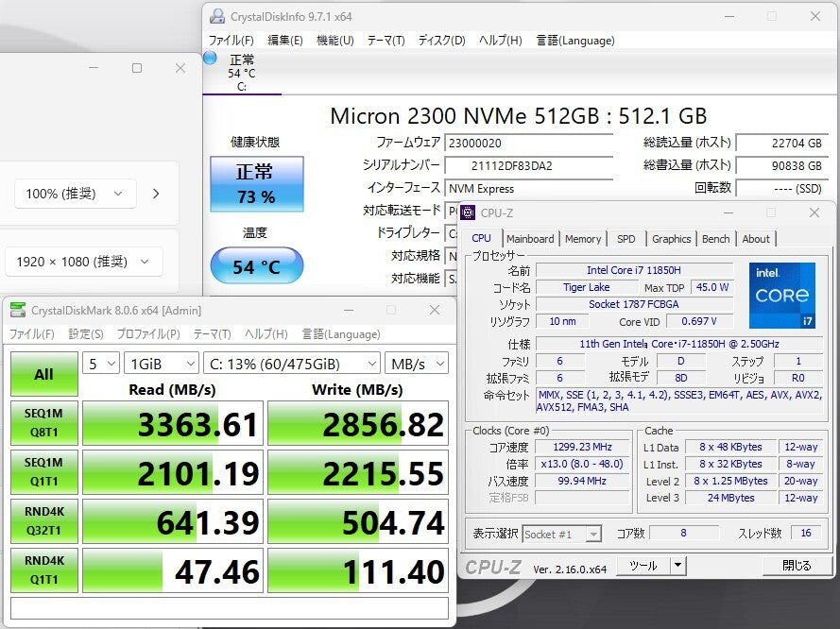Click the SEQ1M Q8T1 write value 2856.82
The width and height of the screenshot is (840, 629).
pyautogui.click(x=358, y=423)
